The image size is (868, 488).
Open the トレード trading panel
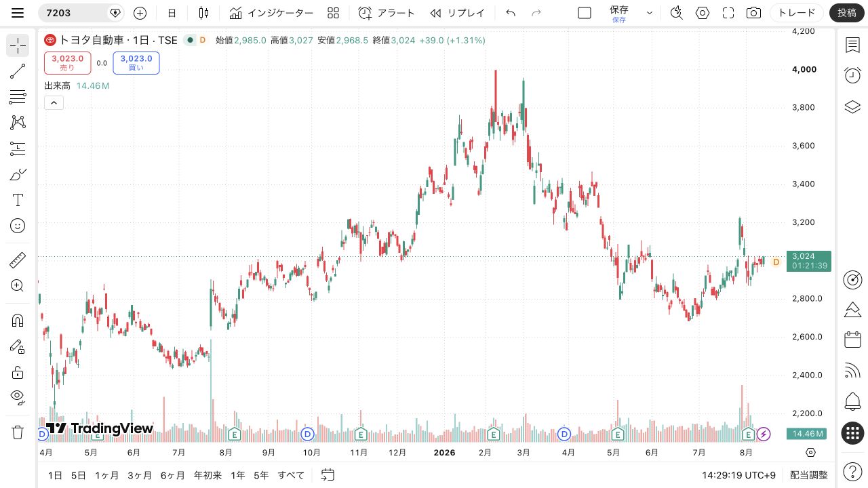(x=797, y=13)
